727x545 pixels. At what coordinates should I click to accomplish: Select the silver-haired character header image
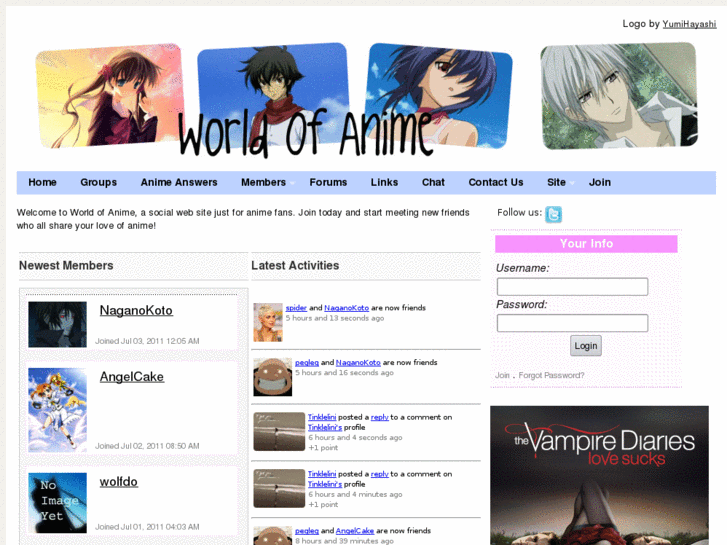pyautogui.click(x=619, y=96)
